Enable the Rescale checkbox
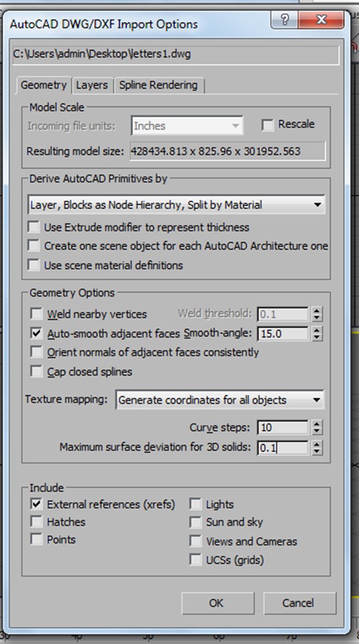 pos(267,125)
